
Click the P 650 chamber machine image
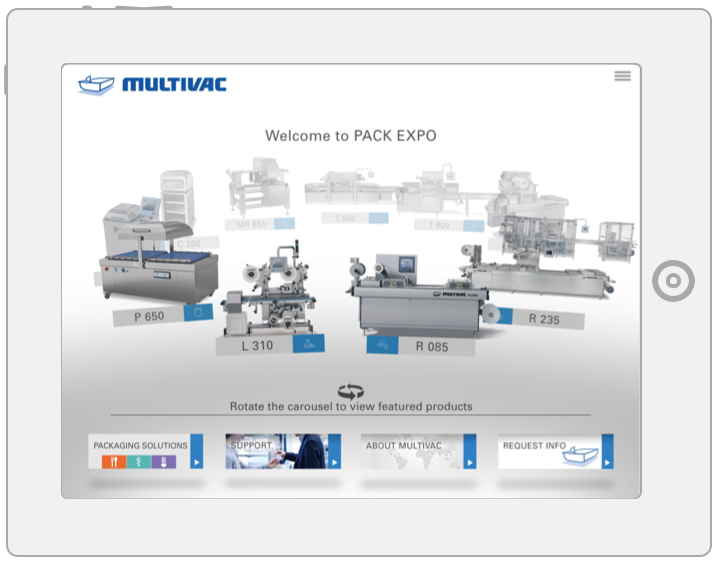point(158,263)
